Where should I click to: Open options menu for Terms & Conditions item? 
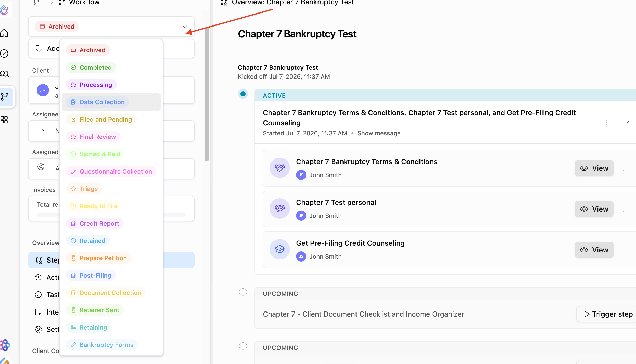624,168
